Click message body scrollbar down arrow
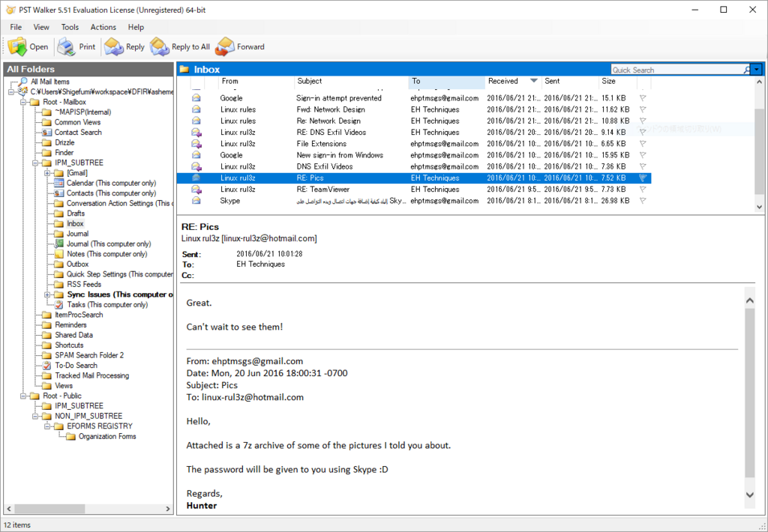This screenshot has width=768, height=532. point(750,495)
